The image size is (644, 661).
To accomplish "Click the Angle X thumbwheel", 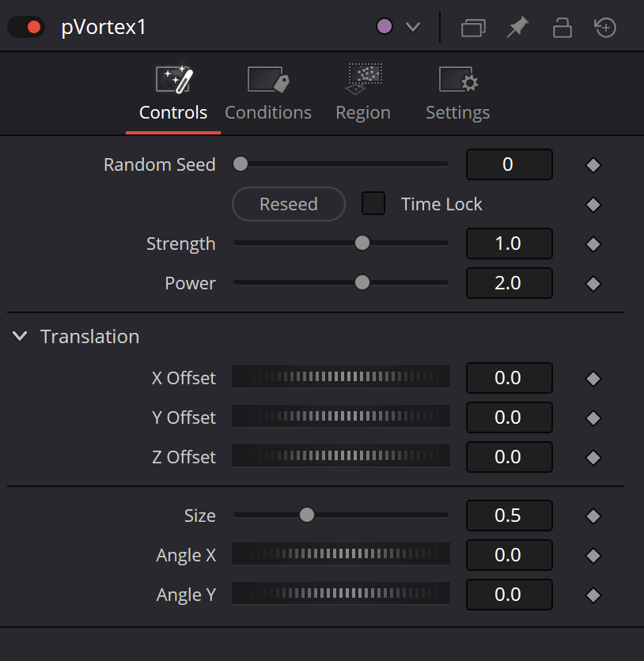I will tap(341, 553).
